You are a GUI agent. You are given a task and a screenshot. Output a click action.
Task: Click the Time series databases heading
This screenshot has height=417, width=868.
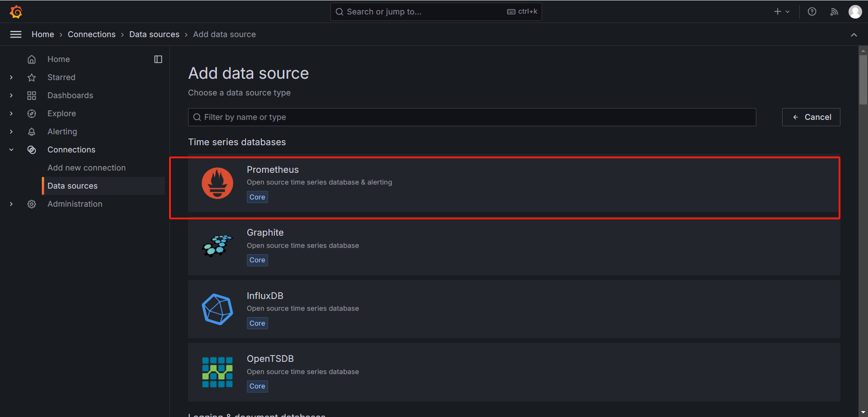tap(237, 142)
